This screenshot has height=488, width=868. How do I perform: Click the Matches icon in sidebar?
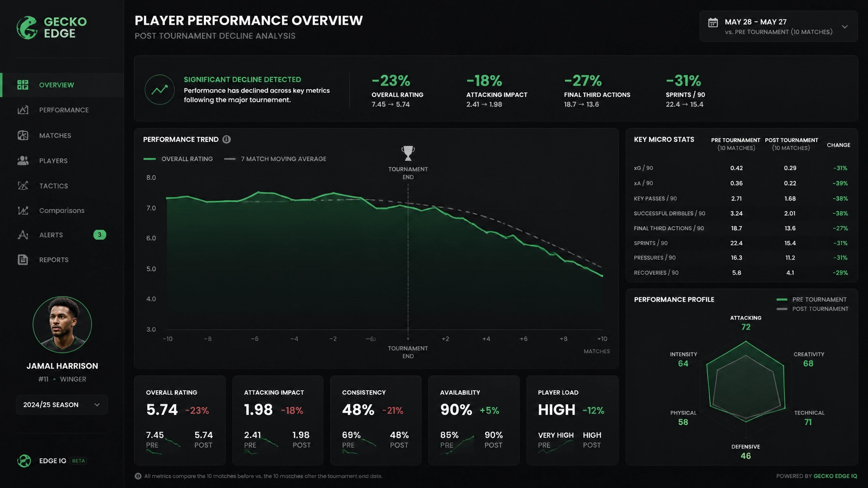pos(23,136)
